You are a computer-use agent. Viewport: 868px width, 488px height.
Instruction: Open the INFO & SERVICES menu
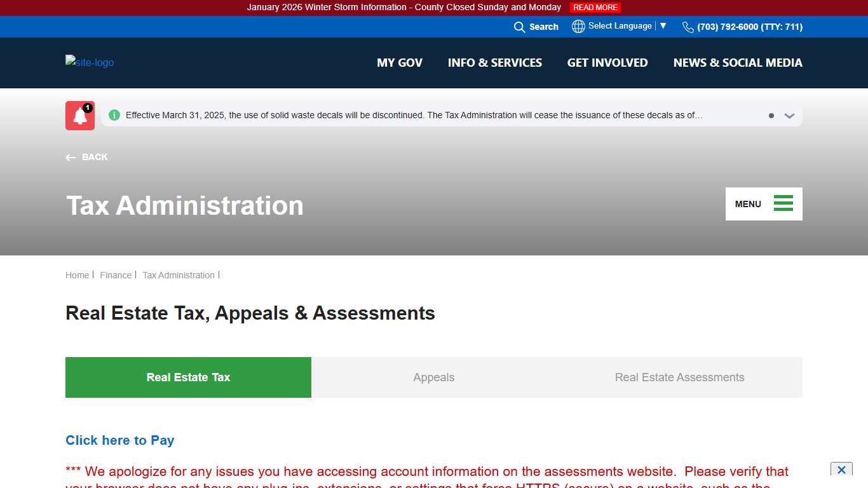(x=495, y=62)
